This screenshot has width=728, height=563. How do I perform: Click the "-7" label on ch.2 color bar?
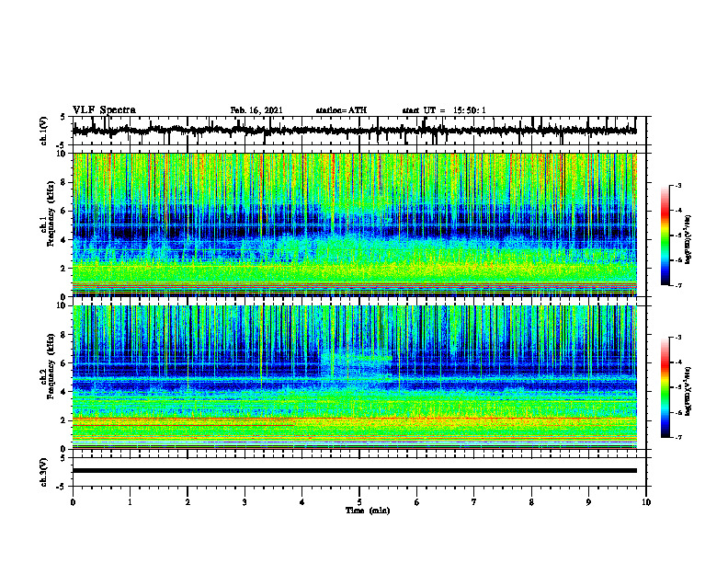[x=677, y=437]
